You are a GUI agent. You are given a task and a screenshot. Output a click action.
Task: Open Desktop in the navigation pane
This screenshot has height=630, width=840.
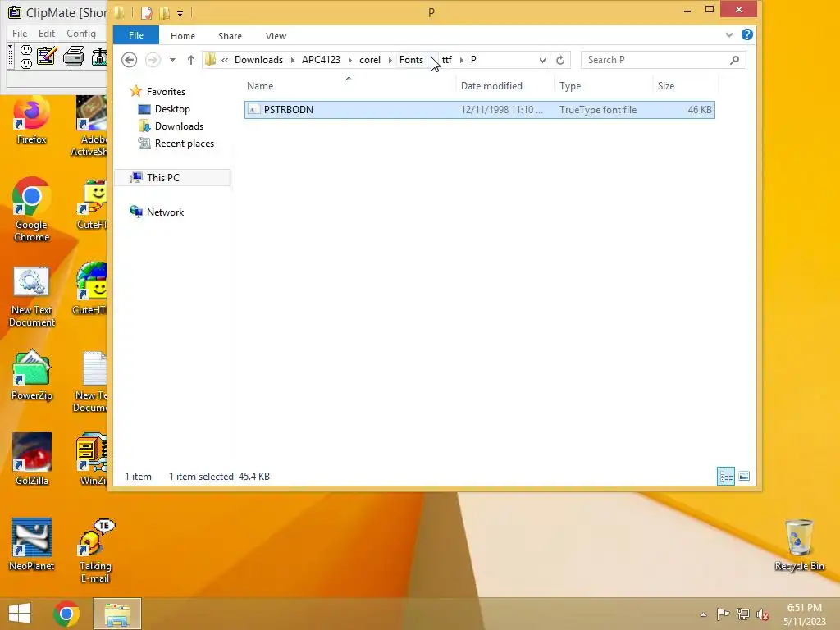[x=172, y=109]
